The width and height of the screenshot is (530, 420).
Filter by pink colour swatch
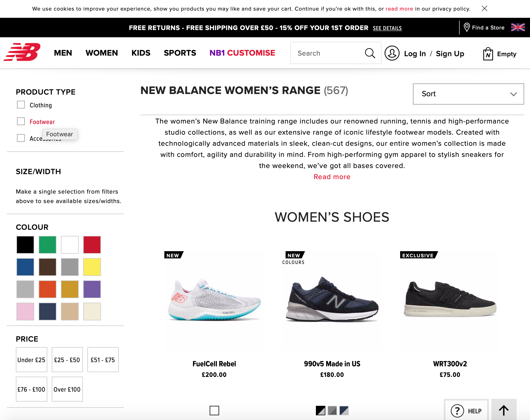coord(25,312)
